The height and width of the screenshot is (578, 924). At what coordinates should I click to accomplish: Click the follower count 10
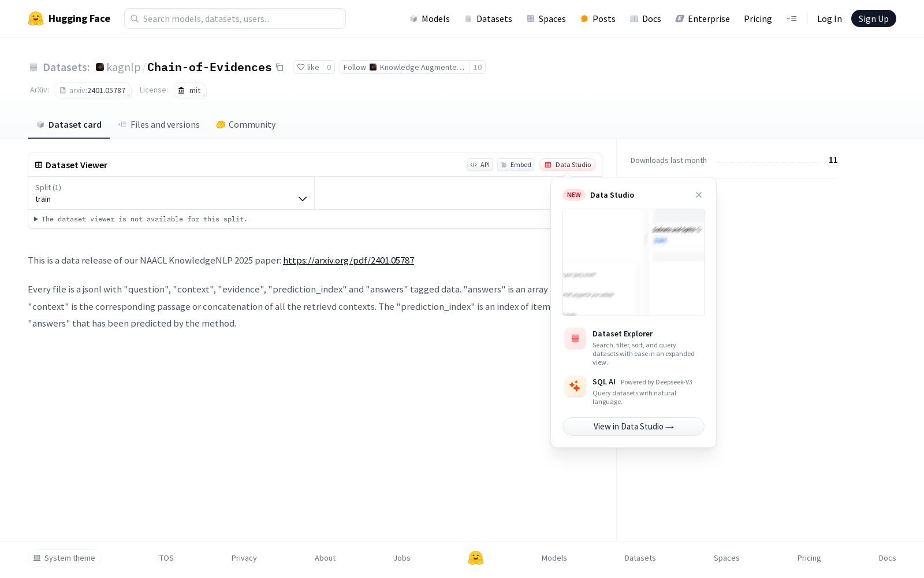coord(478,67)
